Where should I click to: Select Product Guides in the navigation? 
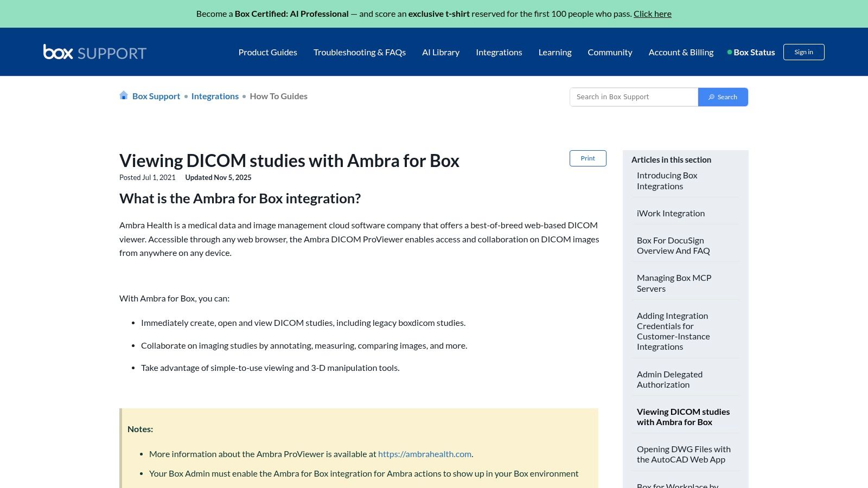click(267, 52)
